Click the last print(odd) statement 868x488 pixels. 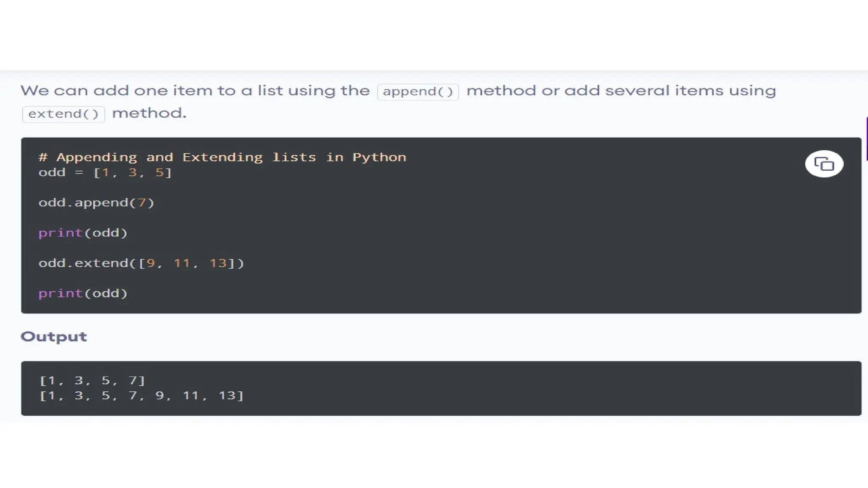pos(83,293)
